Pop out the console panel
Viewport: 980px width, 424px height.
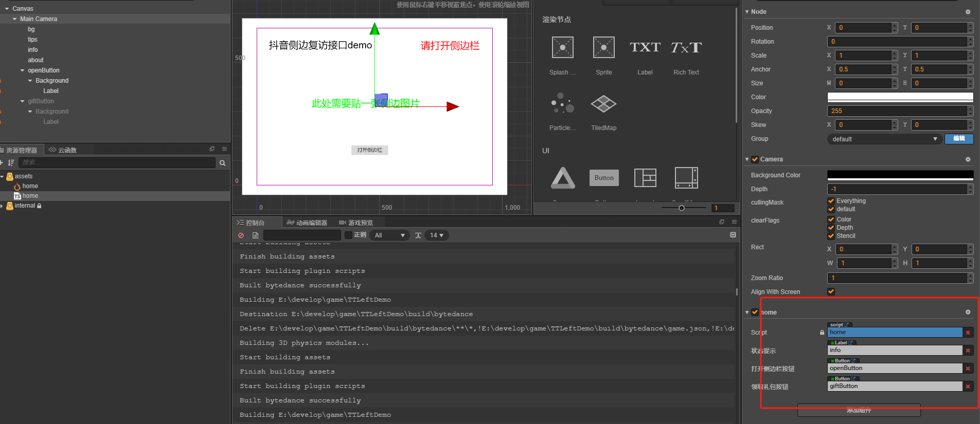pyautogui.click(x=722, y=222)
